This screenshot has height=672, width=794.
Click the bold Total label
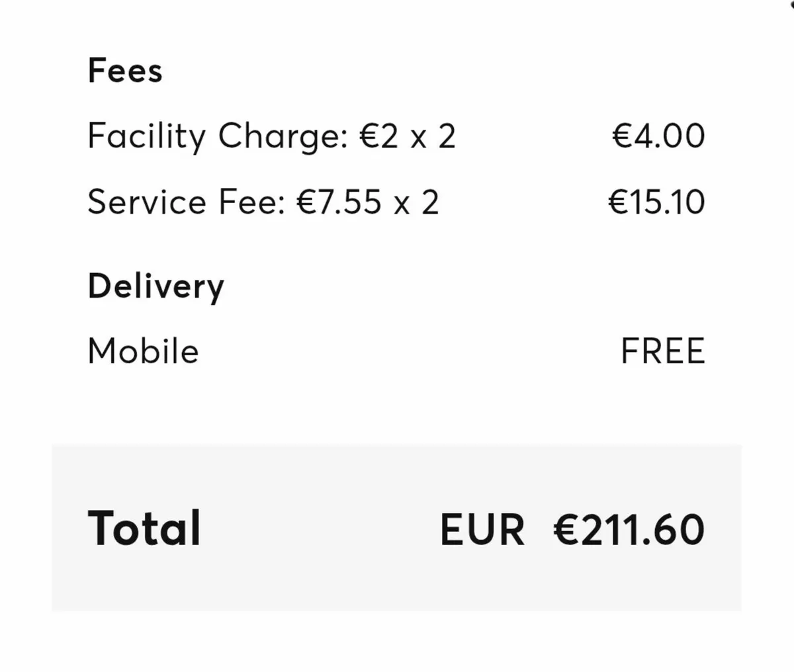click(x=144, y=528)
